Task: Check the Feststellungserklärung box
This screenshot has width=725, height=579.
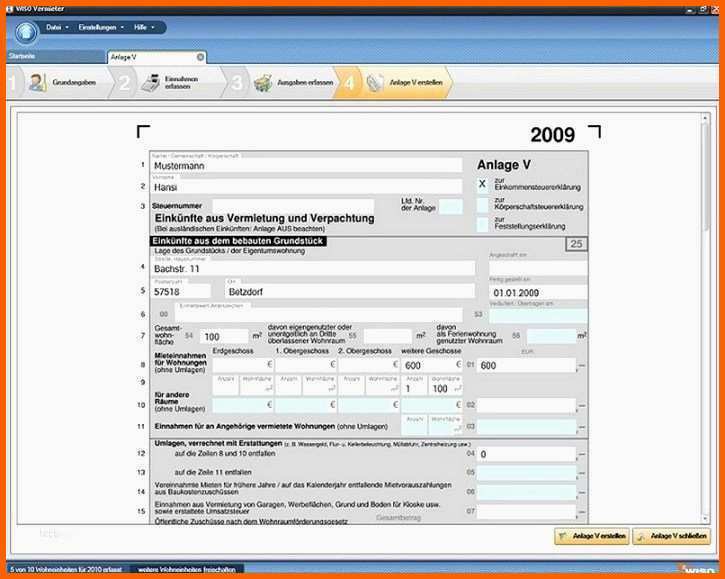Action: click(x=482, y=224)
